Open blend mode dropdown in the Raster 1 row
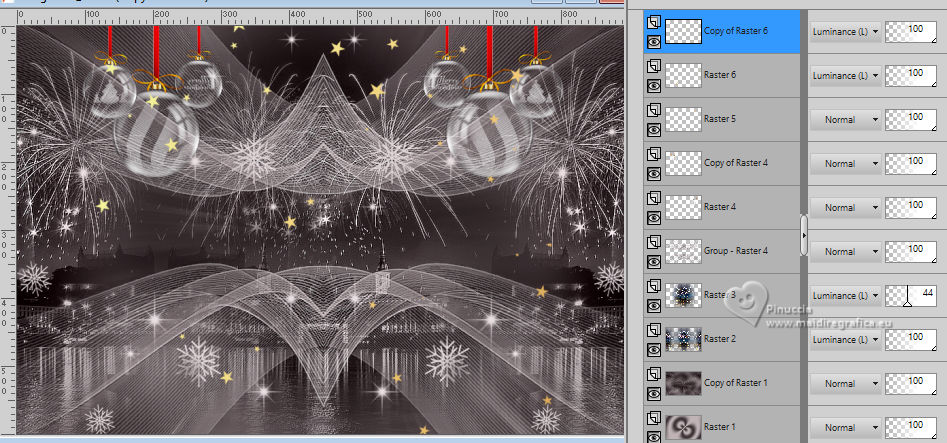Image resolution: width=947 pixels, height=443 pixels. (845, 427)
